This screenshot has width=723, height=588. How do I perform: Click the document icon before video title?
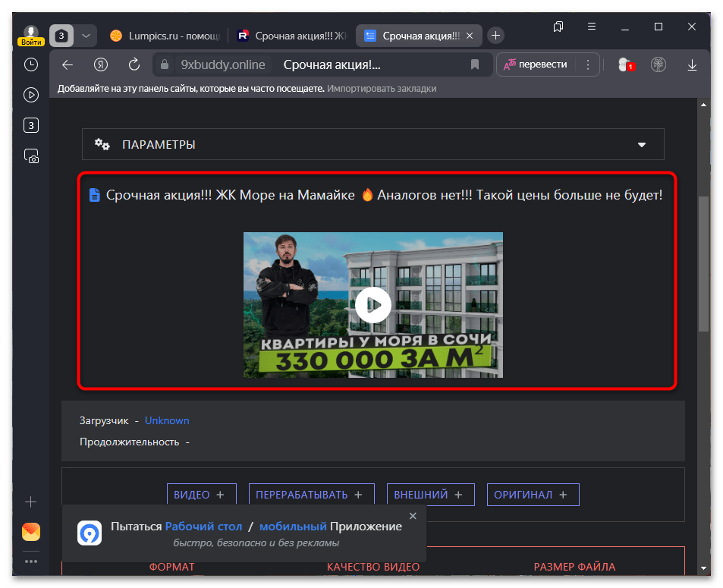(94, 195)
